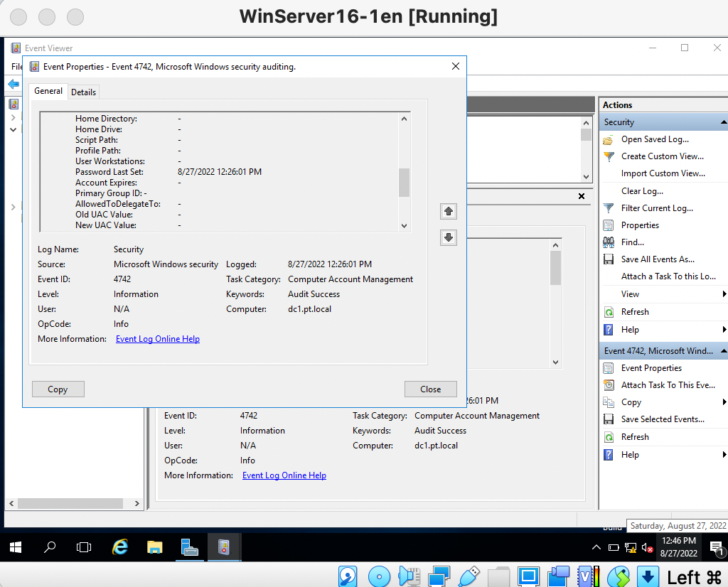Close the Event Properties dialog with X

(x=456, y=66)
